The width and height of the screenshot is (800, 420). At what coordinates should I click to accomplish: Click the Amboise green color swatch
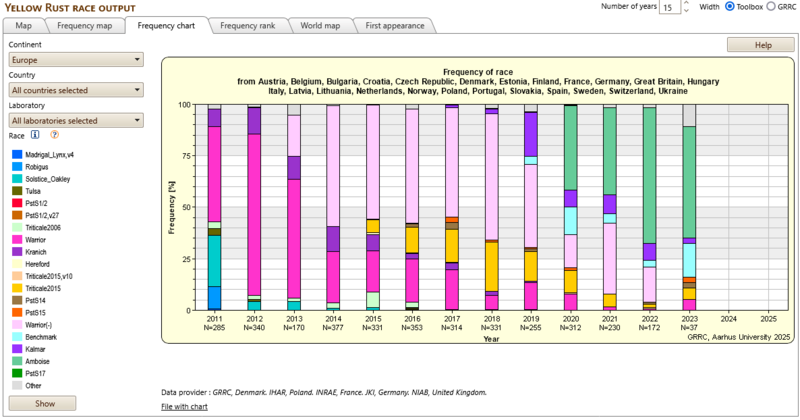click(x=16, y=360)
